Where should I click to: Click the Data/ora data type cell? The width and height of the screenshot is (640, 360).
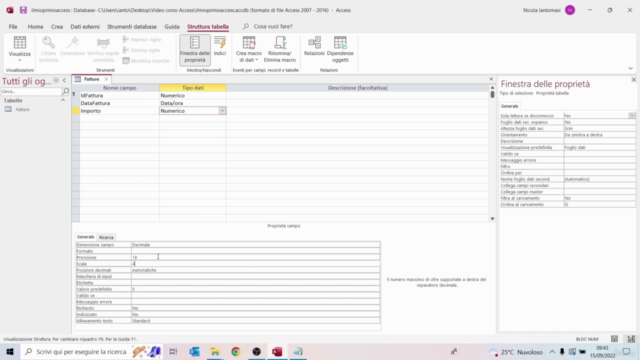coord(193,103)
